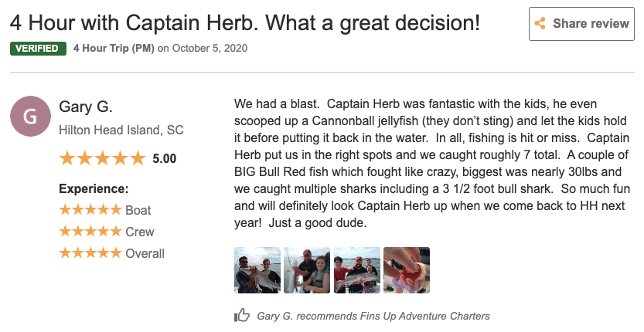Click the review title about Captain Herb
Screen dimensions: 644x332
tap(245, 22)
